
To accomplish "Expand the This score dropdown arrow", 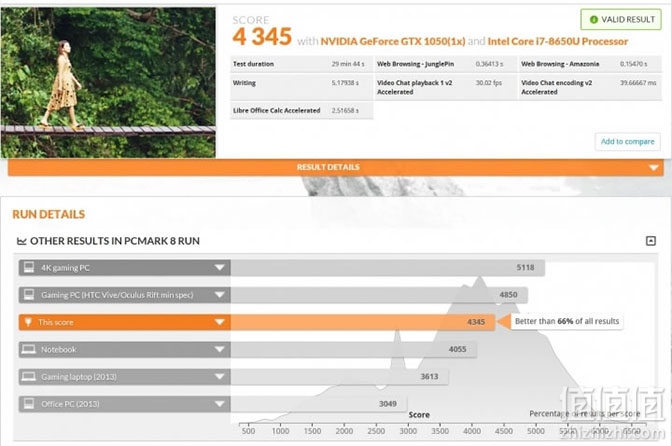I will (219, 322).
